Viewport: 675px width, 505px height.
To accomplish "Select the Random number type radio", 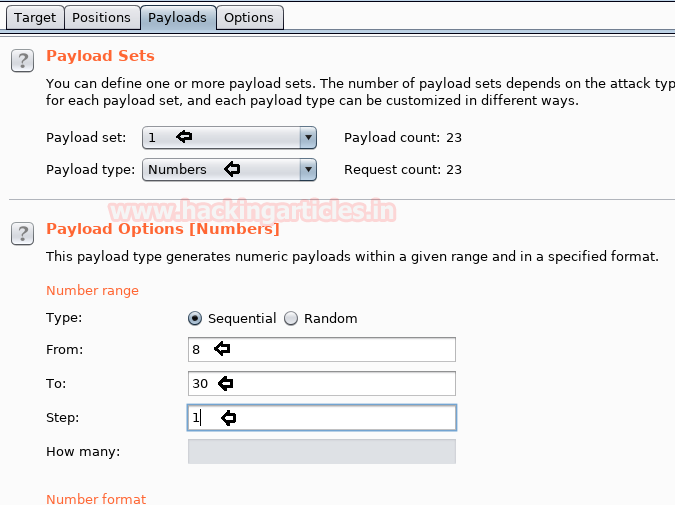I will [x=291, y=318].
